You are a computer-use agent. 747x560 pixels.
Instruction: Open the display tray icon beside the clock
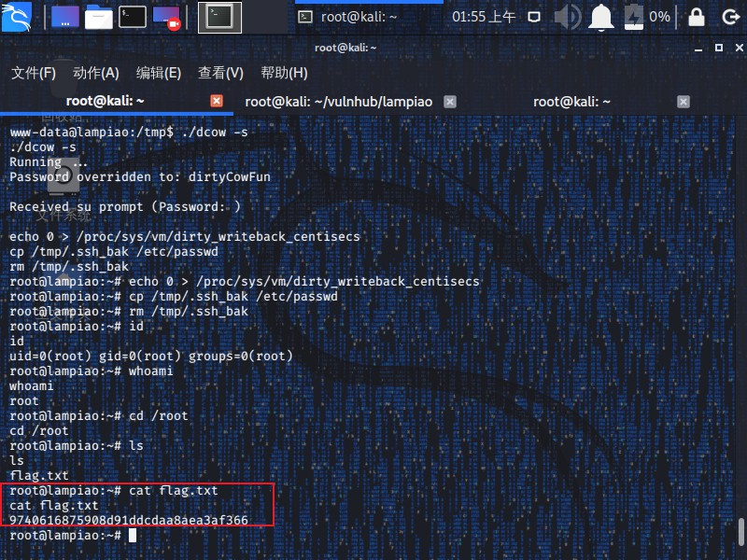pos(534,18)
